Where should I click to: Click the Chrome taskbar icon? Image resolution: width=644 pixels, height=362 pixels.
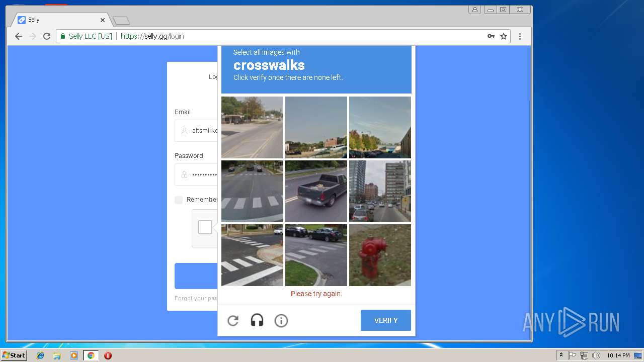pos(91,355)
